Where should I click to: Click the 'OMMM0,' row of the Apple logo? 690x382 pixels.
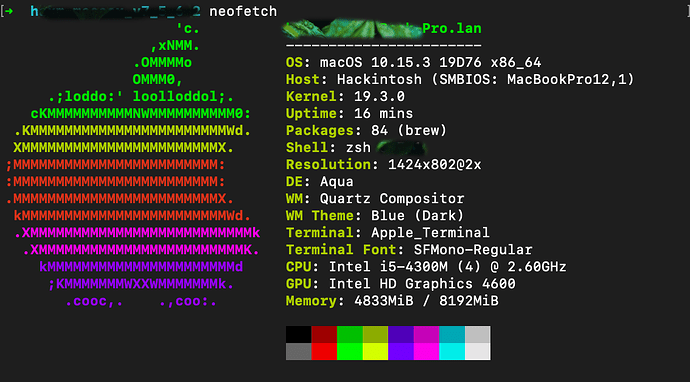click(x=158, y=80)
